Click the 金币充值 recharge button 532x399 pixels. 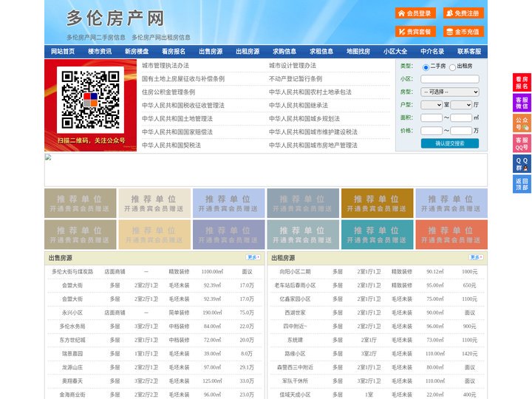[463, 32]
